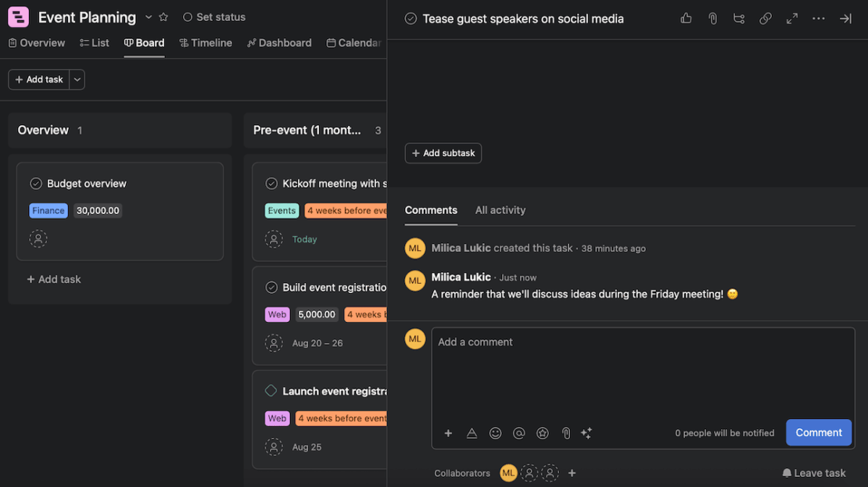Attach a file using the header paperclip icon
The height and width of the screenshot is (487, 868).
712,17
